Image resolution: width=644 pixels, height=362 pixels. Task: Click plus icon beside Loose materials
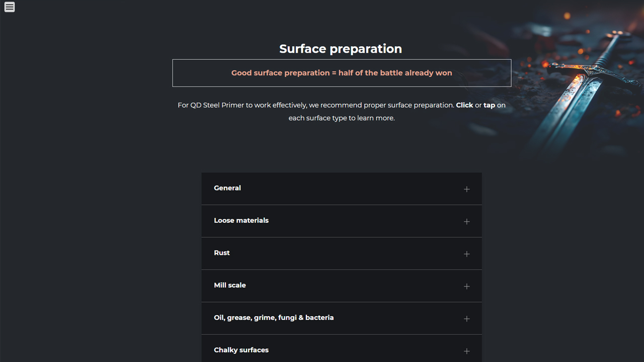click(466, 222)
